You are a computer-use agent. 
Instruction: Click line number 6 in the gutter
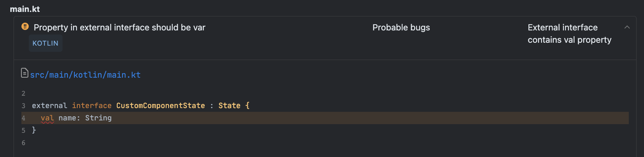pyautogui.click(x=23, y=143)
